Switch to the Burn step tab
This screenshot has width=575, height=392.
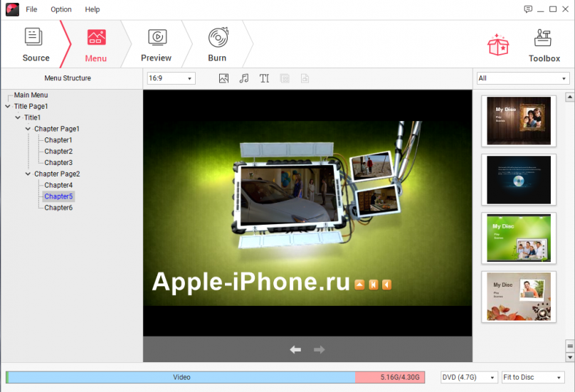coord(218,46)
